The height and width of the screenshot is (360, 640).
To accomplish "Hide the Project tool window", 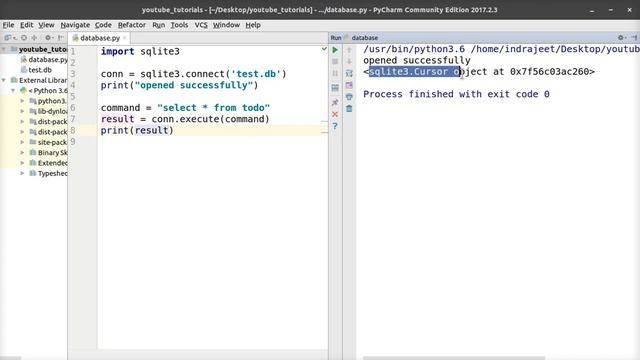I will click(61, 38).
